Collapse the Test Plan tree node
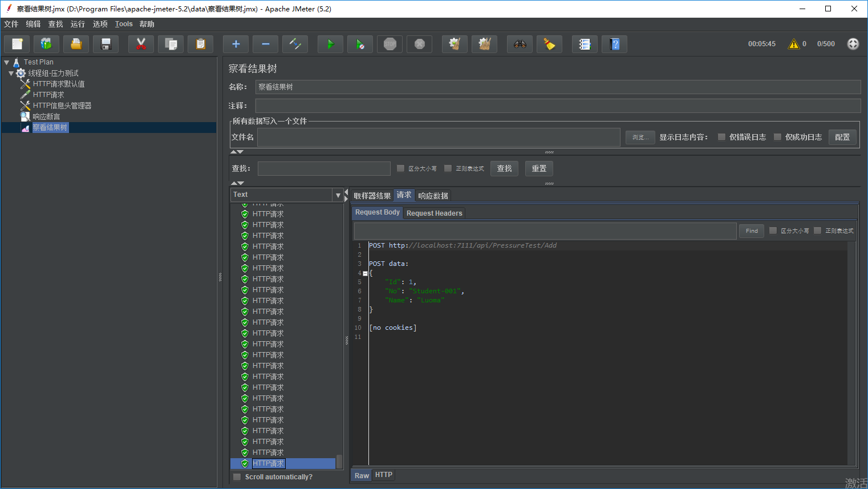This screenshot has height=489, width=868. pos(7,62)
